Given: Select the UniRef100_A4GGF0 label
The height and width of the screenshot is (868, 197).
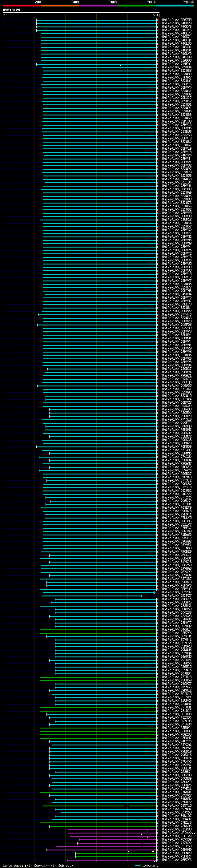Looking at the screenshot, I should (177, 467).
